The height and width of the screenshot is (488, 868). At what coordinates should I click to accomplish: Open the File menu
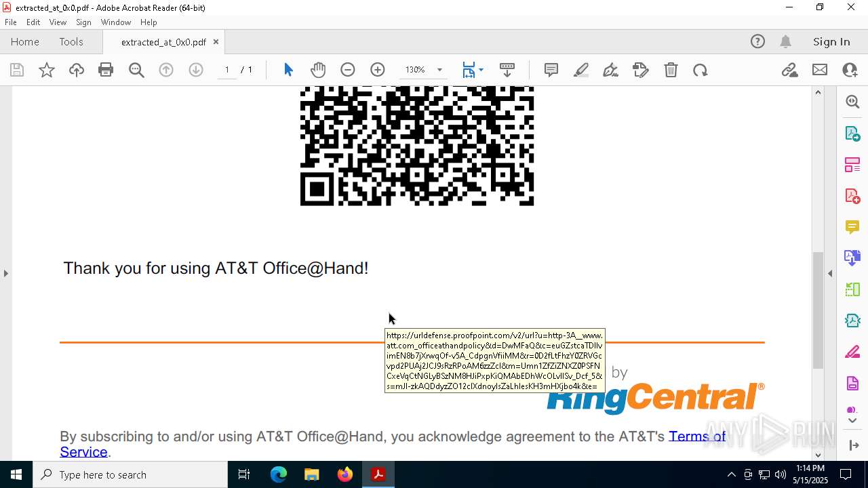tap(11, 22)
